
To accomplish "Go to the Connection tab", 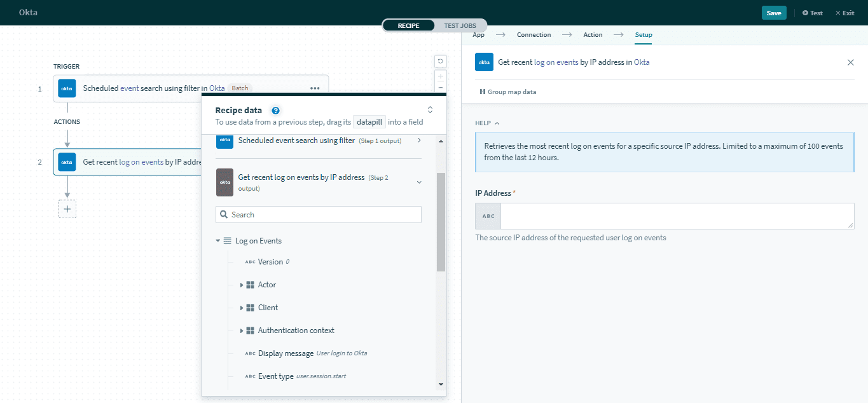I will (x=534, y=35).
